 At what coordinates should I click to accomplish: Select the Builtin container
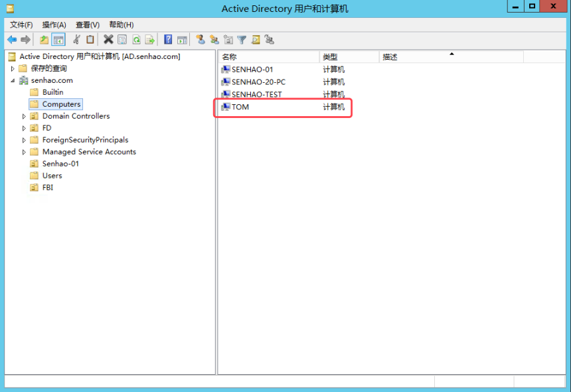53,92
